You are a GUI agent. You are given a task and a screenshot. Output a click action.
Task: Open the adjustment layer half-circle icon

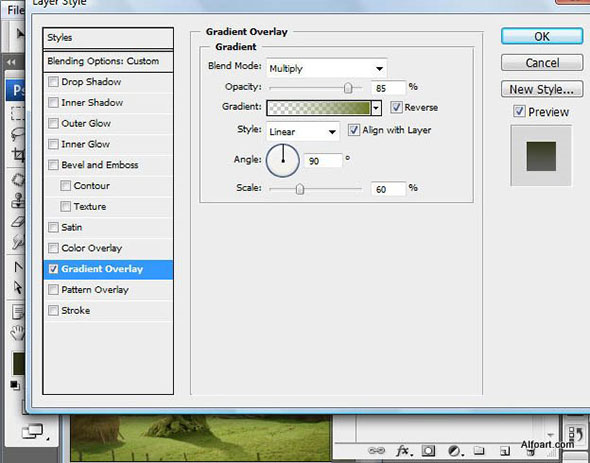(455, 451)
